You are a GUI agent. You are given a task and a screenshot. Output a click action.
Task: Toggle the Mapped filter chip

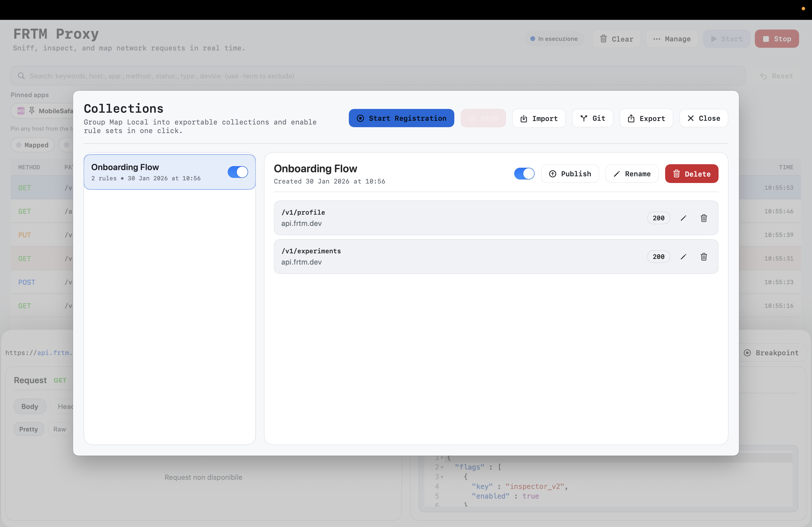[32, 145]
